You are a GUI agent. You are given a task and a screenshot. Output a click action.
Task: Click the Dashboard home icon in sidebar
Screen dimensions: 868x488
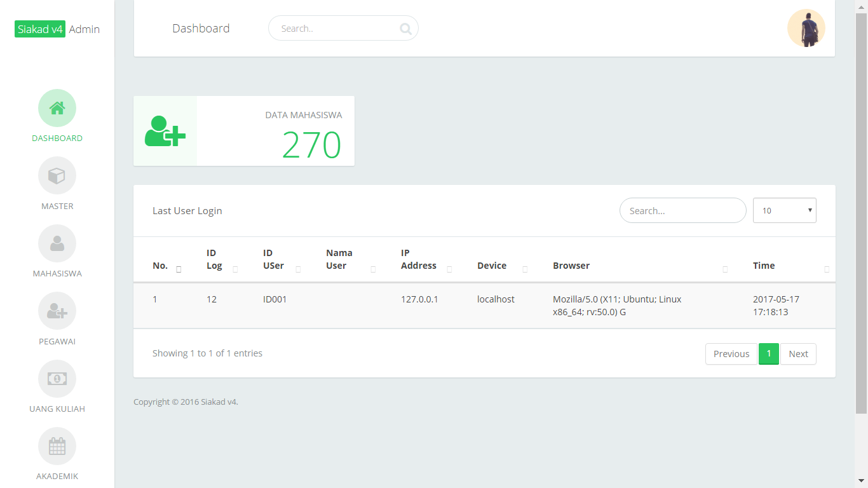tap(57, 108)
